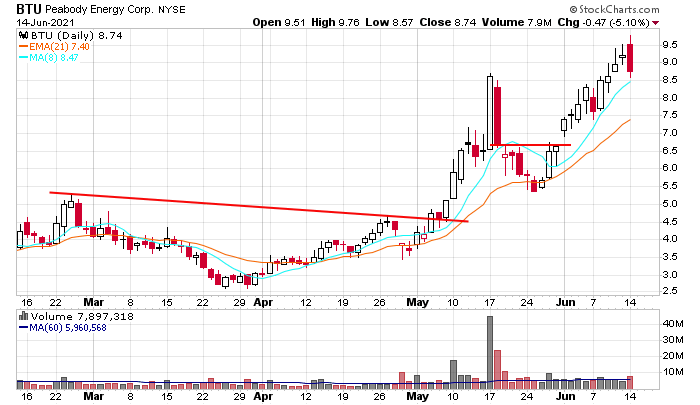The image size is (700, 405).
Task: Click the '8.5' price axis label
Action: (670, 80)
